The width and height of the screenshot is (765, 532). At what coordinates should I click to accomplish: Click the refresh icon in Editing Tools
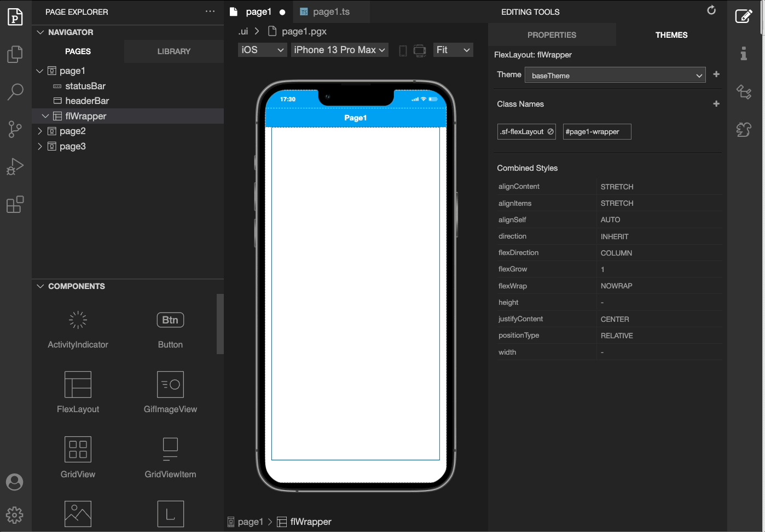tap(711, 10)
